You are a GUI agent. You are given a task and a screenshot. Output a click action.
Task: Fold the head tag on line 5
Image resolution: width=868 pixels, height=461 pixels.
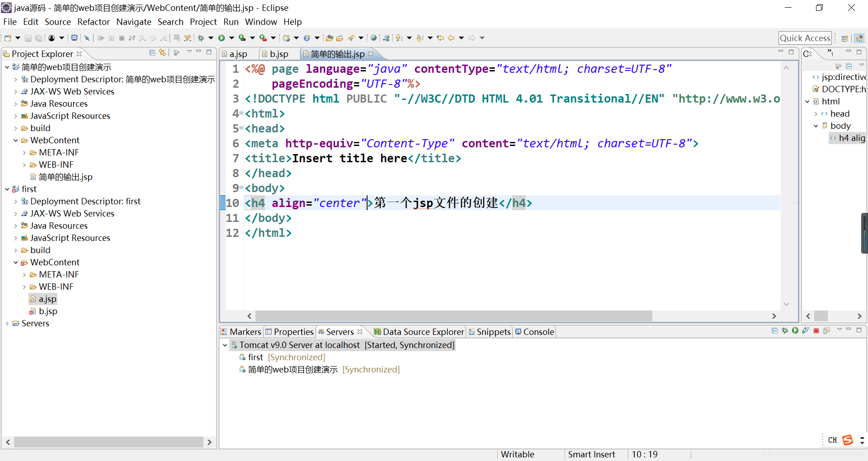pyautogui.click(x=241, y=128)
